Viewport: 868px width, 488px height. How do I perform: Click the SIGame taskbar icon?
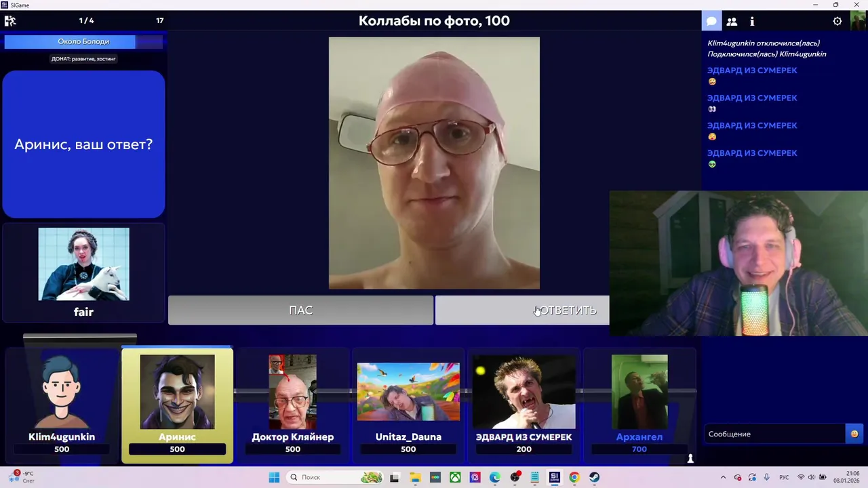click(555, 477)
